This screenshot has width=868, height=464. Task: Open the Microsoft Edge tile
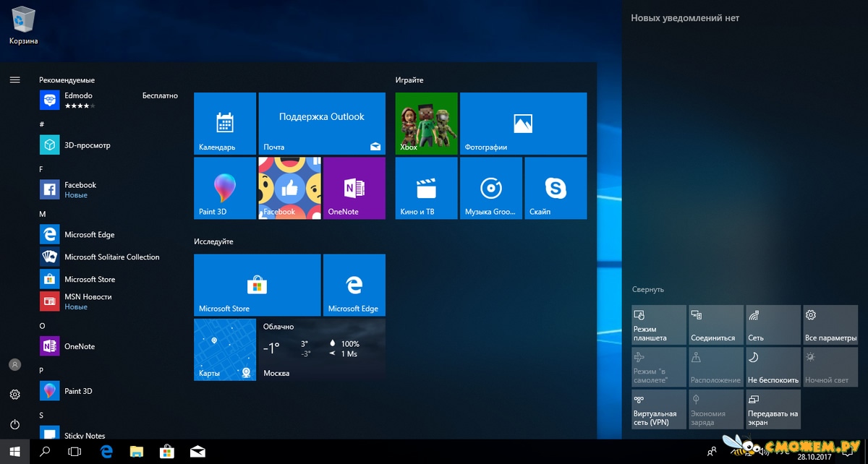(x=354, y=285)
